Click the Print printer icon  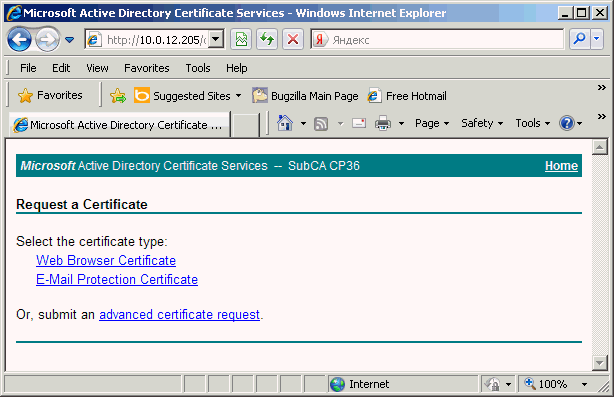point(383,123)
